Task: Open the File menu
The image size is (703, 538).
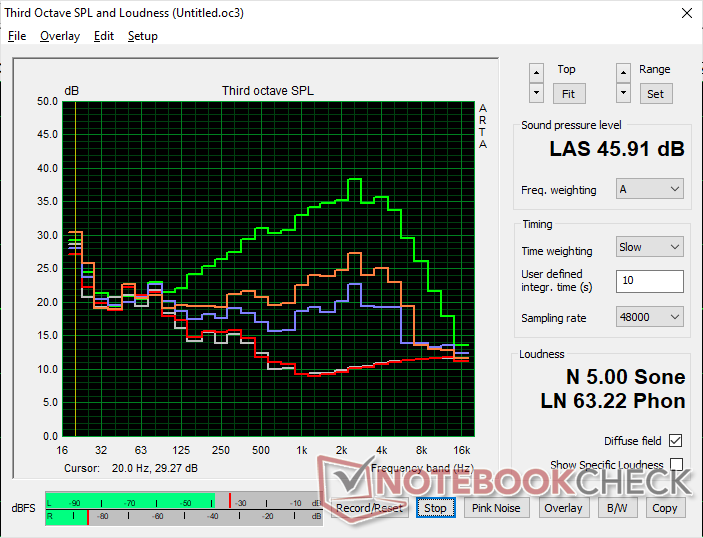Action: pos(17,36)
